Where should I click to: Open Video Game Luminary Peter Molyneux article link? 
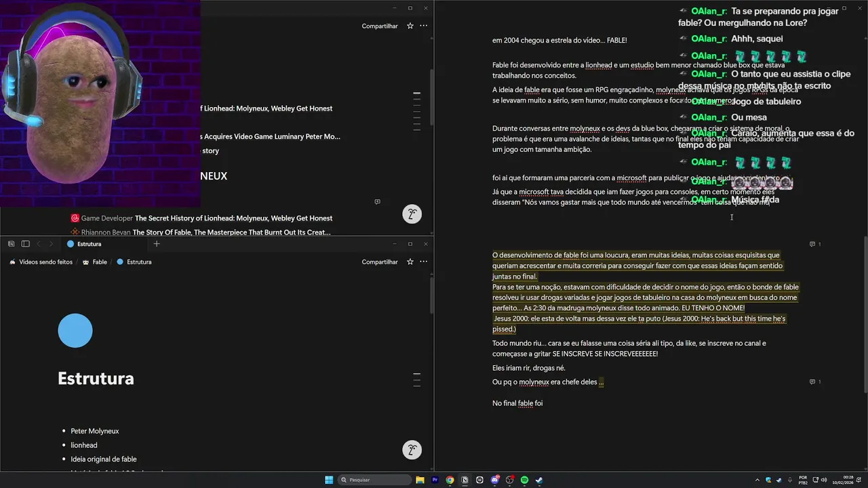pos(271,136)
